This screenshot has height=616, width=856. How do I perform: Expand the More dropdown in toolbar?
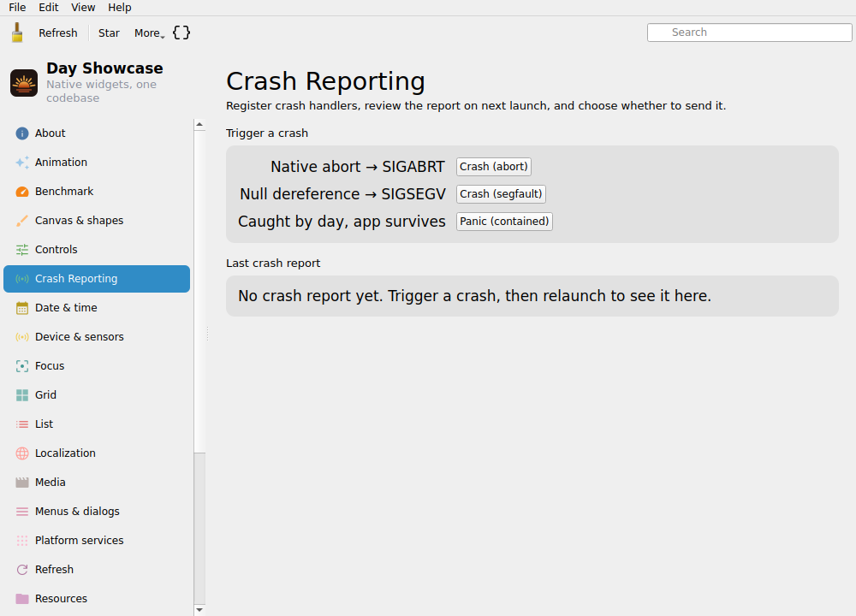150,33
